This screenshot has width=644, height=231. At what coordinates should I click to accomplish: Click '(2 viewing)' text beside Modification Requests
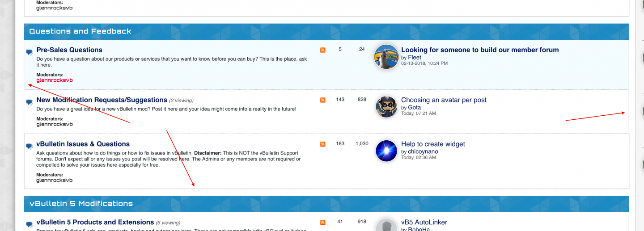point(181,101)
